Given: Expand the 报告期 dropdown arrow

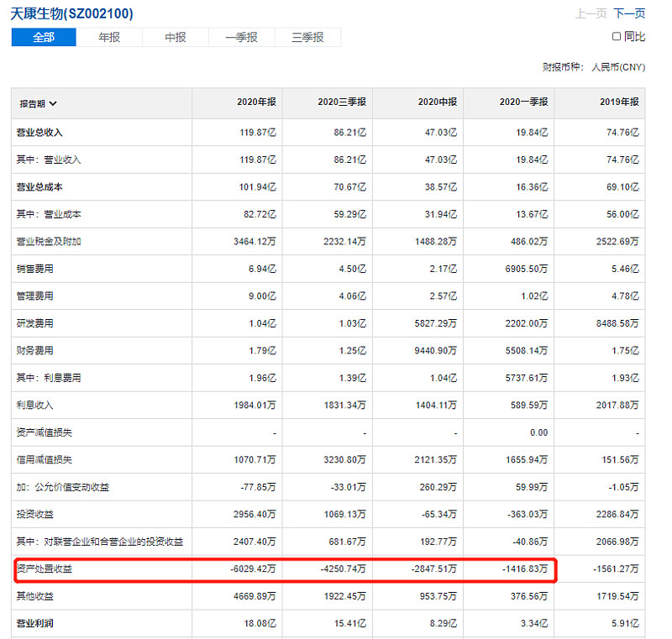Looking at the screenshot, I should pos(54,104).
